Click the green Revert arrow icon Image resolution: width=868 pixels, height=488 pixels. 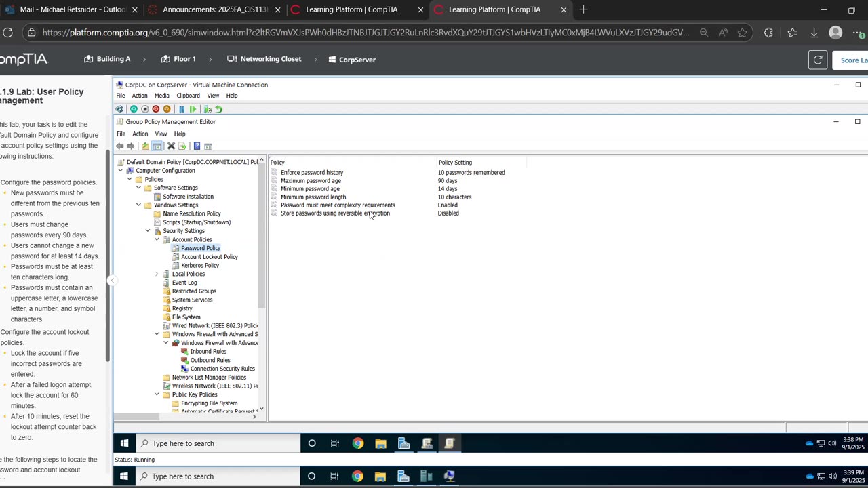218,109
